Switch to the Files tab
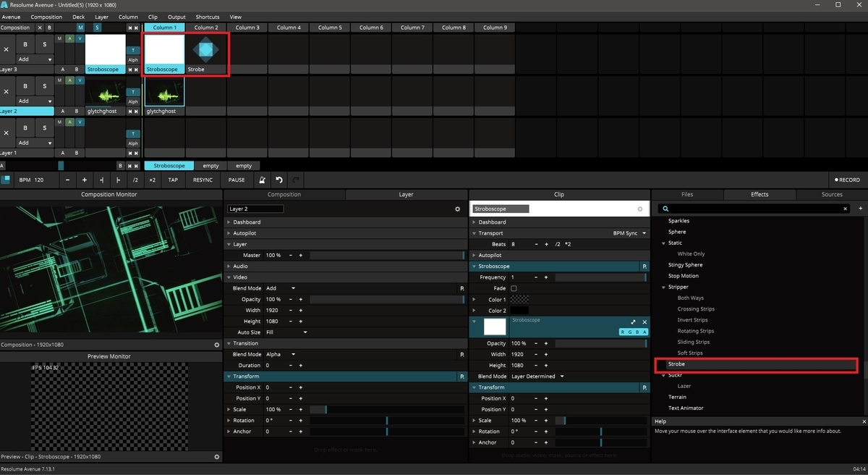The height and width of the screenshot is (475, 868). (687, 194)
